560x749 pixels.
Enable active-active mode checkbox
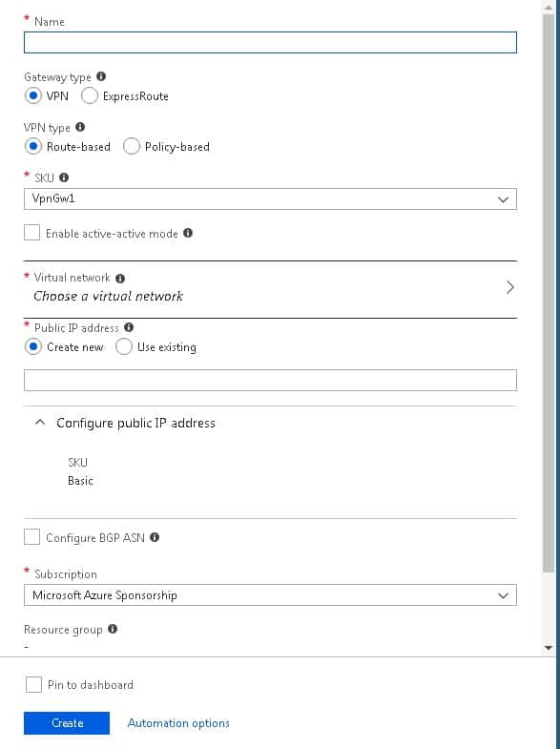click(32, 233)
